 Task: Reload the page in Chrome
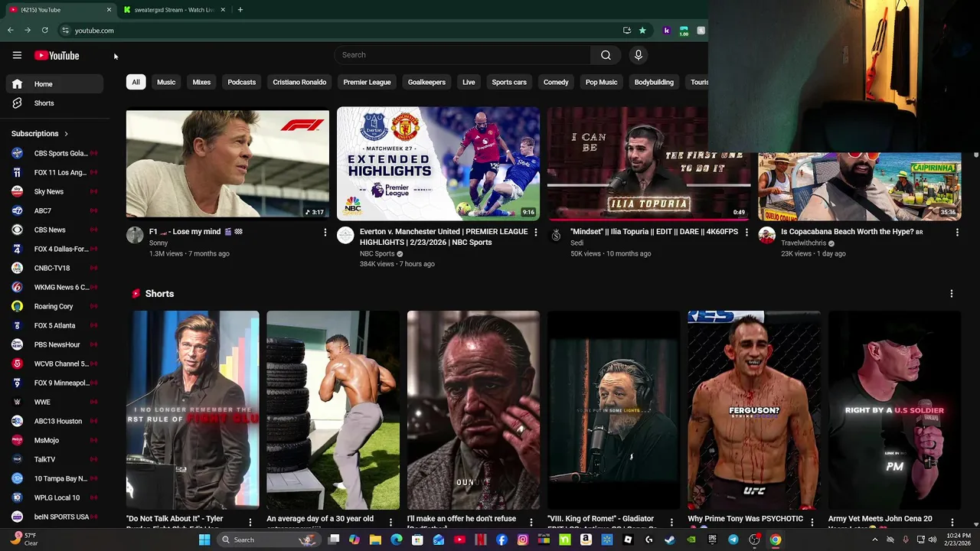point(44,31)
